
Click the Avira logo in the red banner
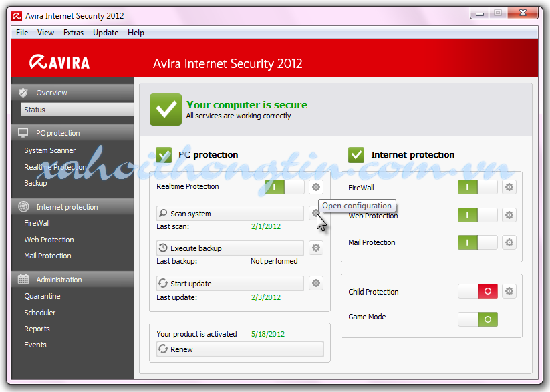click(x=59, y=62)
